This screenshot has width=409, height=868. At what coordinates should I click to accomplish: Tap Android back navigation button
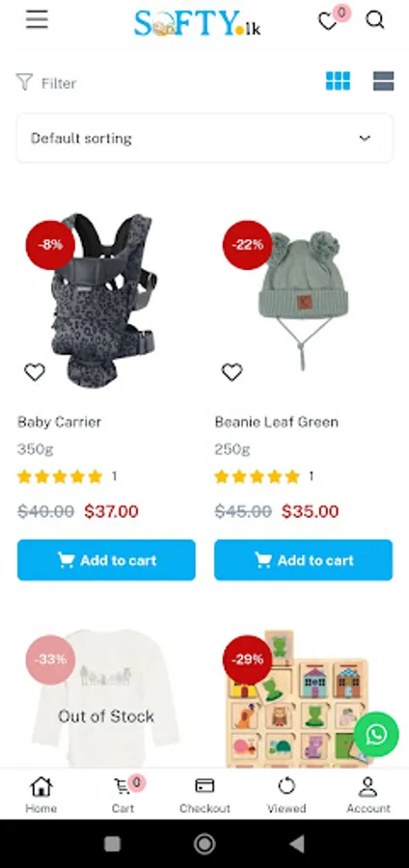[297, 844]
